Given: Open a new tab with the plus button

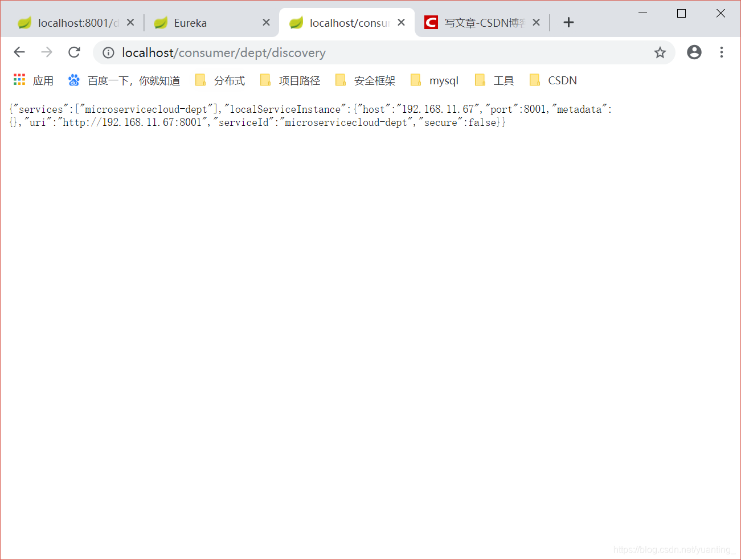Looking at the screenshot, I should coord(568,22).
